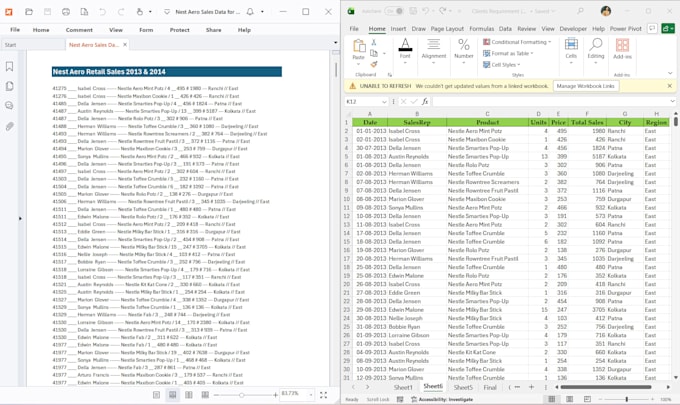680x405 pixels.
Task: Click the Save As icon in PDF reader
Action: (84, 12)
